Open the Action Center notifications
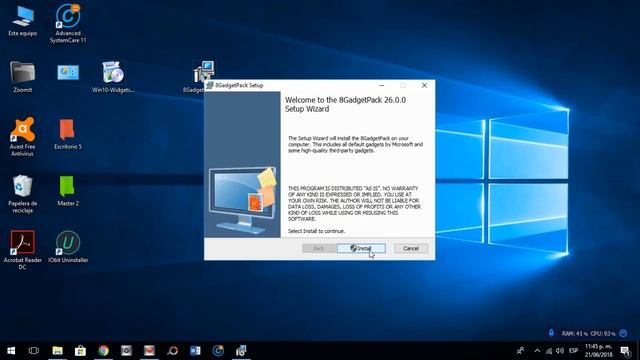640x360 pixels. (625, 351)
